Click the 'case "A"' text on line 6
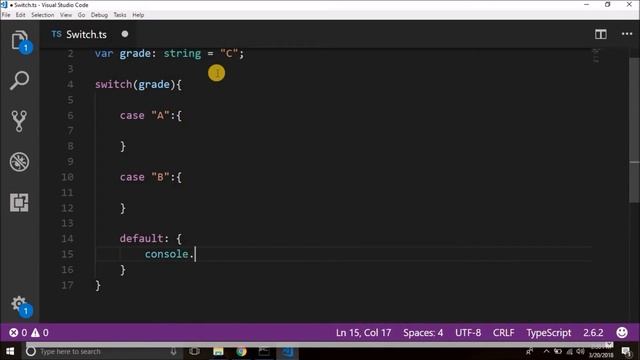The image size is (640, 360). [144, 116]
